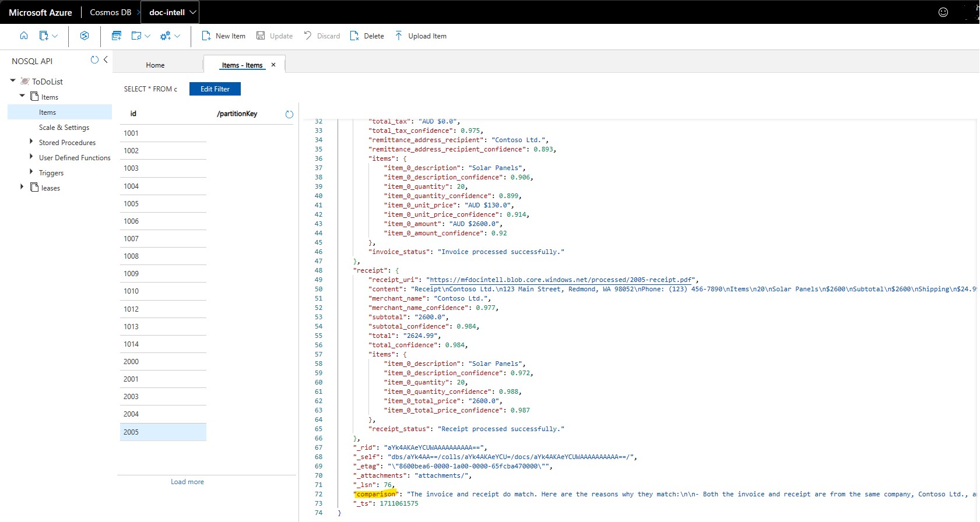Open the receipt_uri blob link
Image resolution: width=980 pixels, height=522 pixels.
pyautogui.click(x=560, y=280)
